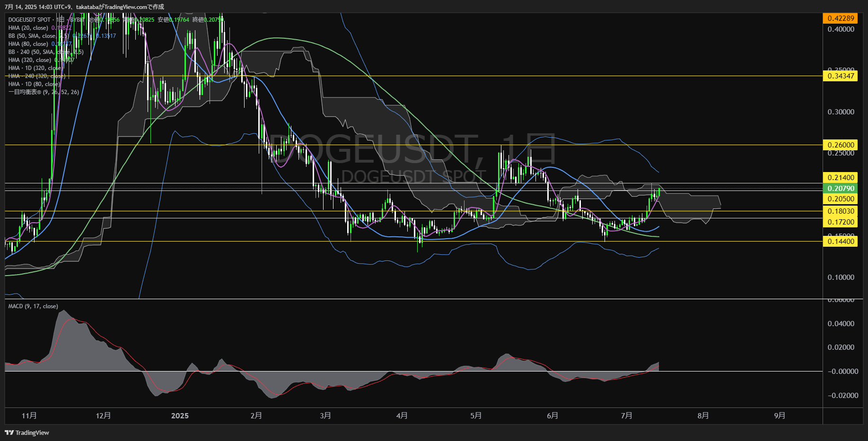Click the orange 0.42289 price label
Screen dimensions: 868x441
click(840, 18)
